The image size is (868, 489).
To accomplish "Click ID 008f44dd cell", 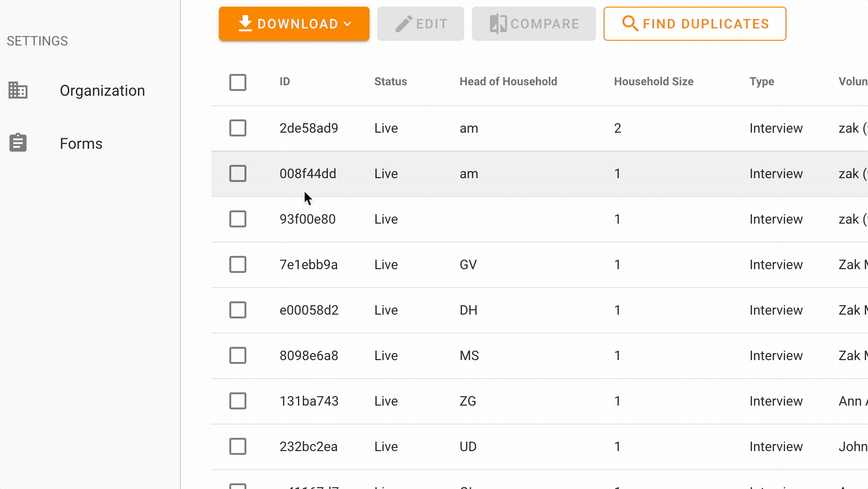I will (x=308, y=173).
